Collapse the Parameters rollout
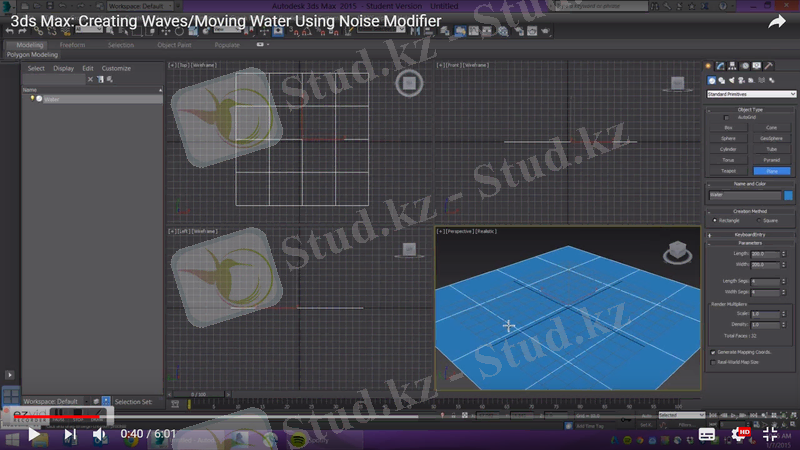This screenshot has height=450, width=800. (x=751, y=243)
